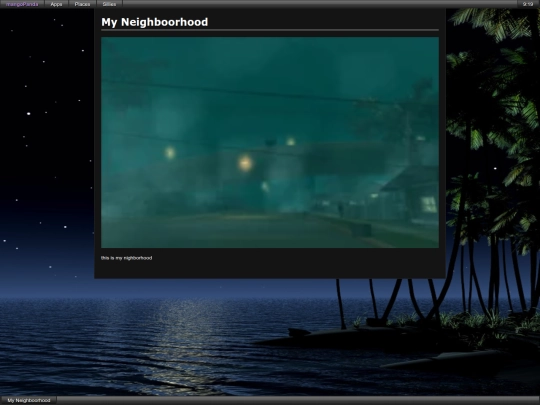Select My Neighborhood taskbar button

click(x=29, y=400)
